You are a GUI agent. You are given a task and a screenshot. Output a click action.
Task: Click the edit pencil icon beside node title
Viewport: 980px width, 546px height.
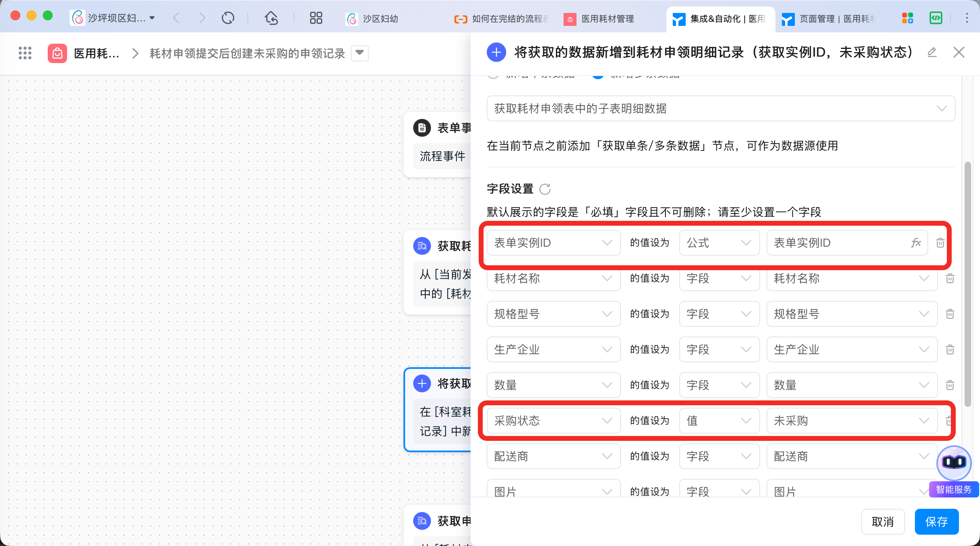point(931,52)
